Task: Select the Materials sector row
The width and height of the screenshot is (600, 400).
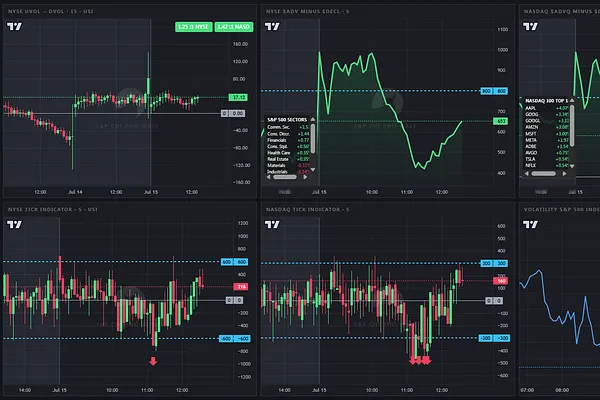Action: click(x=288, y=165)
